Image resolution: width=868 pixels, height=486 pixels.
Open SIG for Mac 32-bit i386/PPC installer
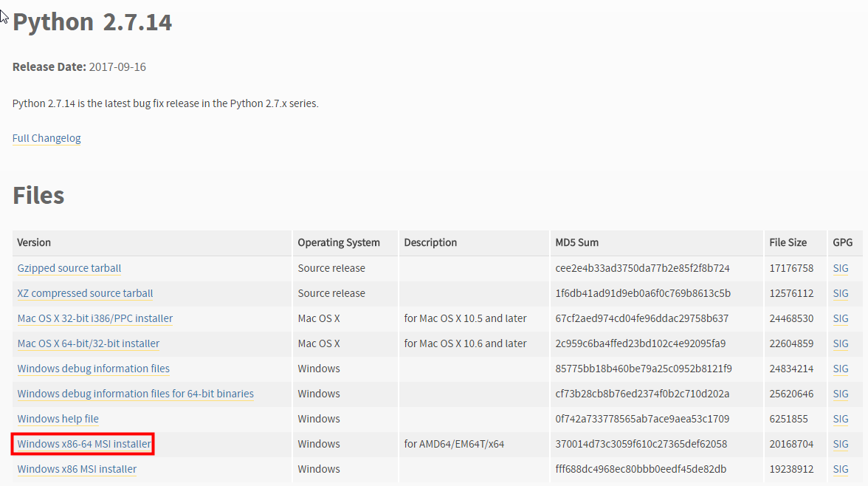(841, 318)
